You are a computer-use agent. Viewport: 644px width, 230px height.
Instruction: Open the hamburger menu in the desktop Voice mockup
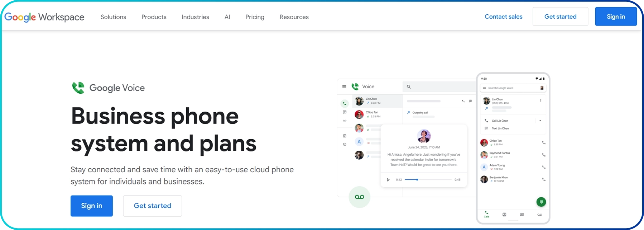[x=344, y=86]
